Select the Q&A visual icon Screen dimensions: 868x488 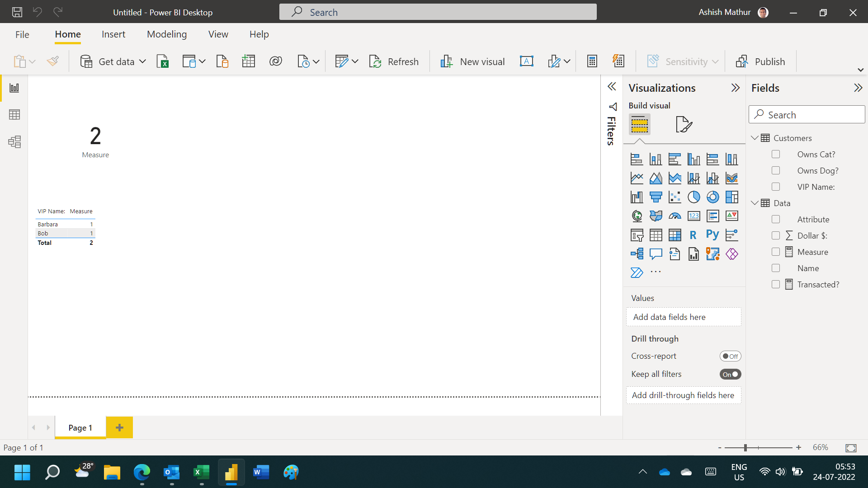click(x=656, y=254)
